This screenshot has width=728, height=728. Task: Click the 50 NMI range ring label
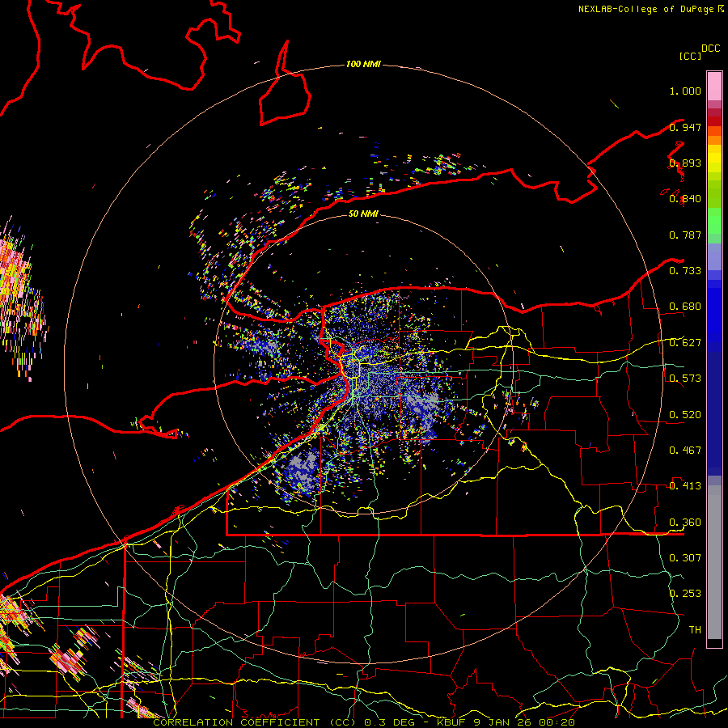coord(363,214)
